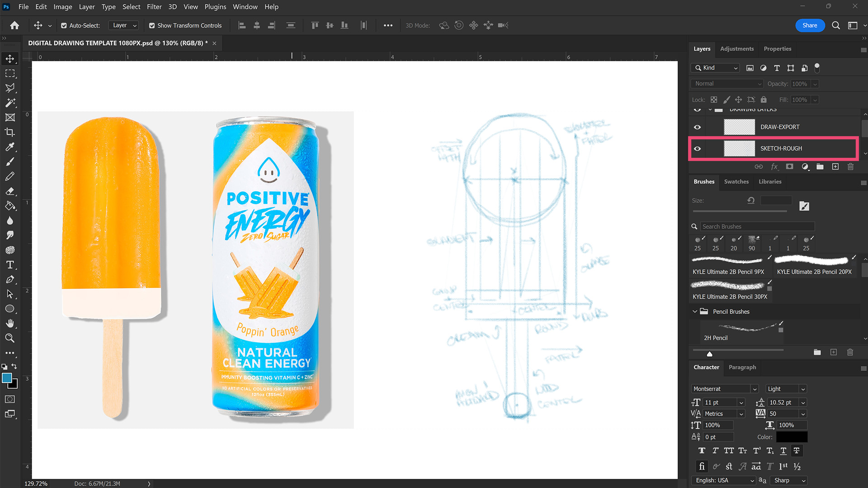Toggle the Auto-Select checkbox
The height and width of the screenshot is (488, 868).
coord(64,26)
